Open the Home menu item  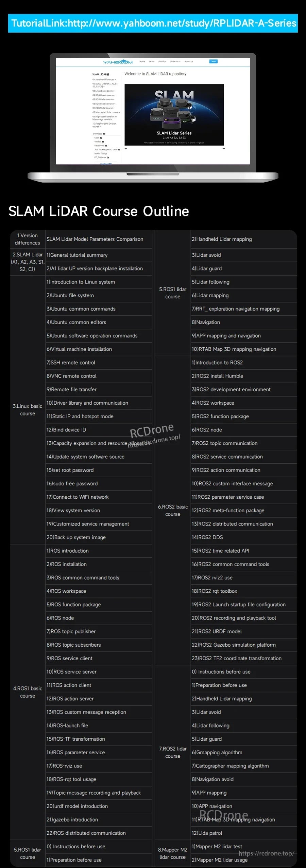coord(142,61)
